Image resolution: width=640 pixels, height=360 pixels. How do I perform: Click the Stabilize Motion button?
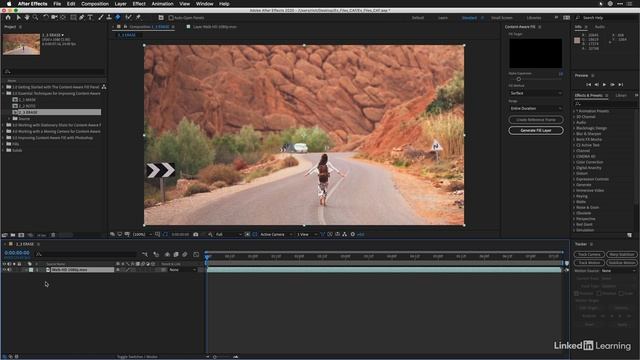pos(621,263)
